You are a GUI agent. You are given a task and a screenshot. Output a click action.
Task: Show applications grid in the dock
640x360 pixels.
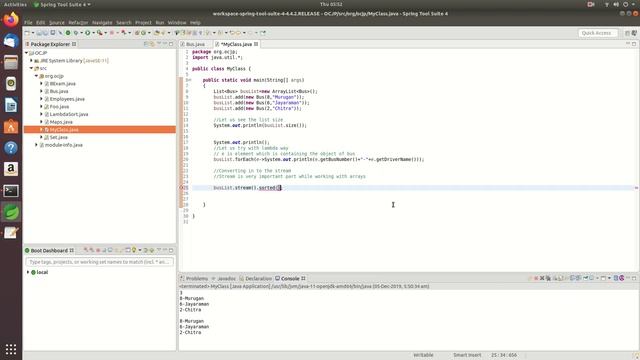[11, 349]
